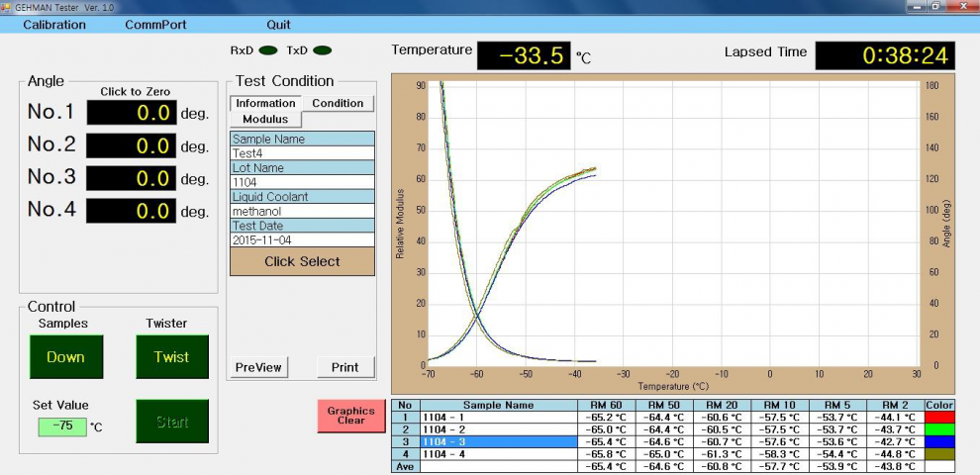This screenshot has width=980, height=475.
Task: Click the Ave row label
Action: [x=406, y=466]
